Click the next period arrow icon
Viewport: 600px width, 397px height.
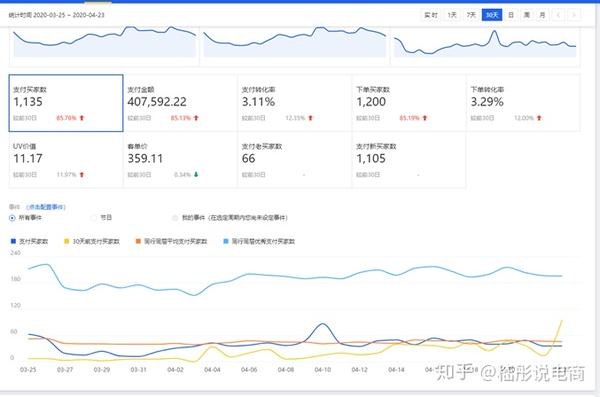pos(574,15)
